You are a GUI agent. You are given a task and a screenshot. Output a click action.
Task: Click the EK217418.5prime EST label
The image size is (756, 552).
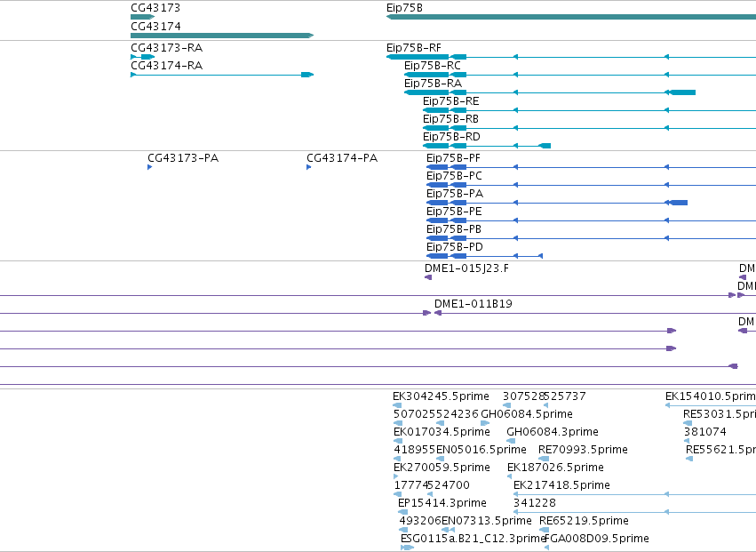pos(561,486)
